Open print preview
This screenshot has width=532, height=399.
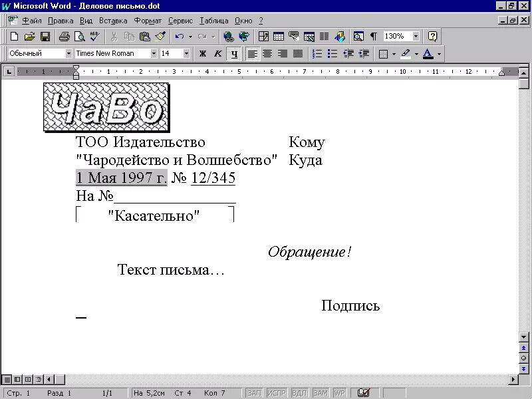click(80, 37)
